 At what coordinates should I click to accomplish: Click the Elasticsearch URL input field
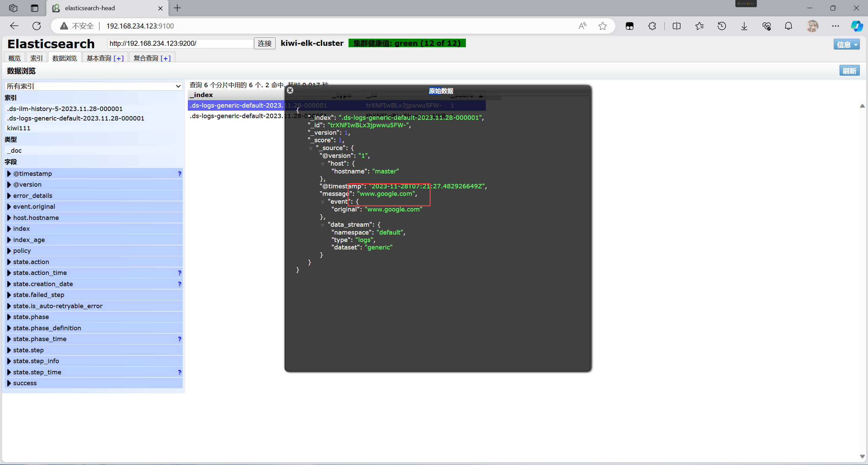(180, 43)
